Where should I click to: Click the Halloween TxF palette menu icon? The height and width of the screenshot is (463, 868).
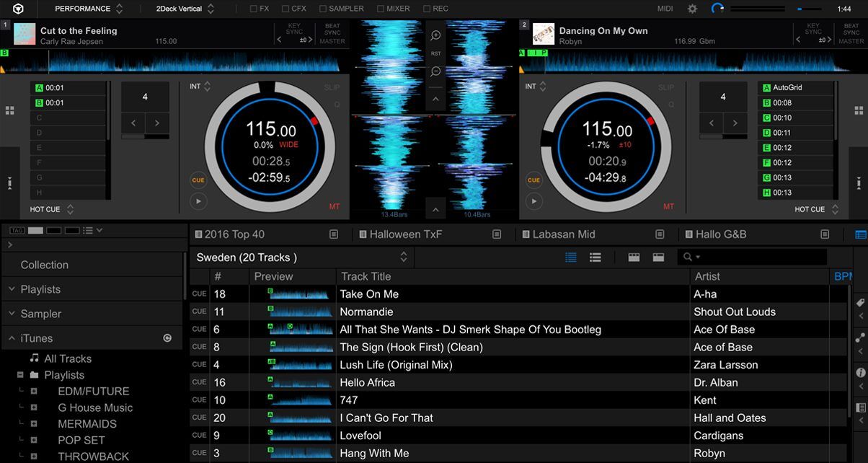[497, 234]
